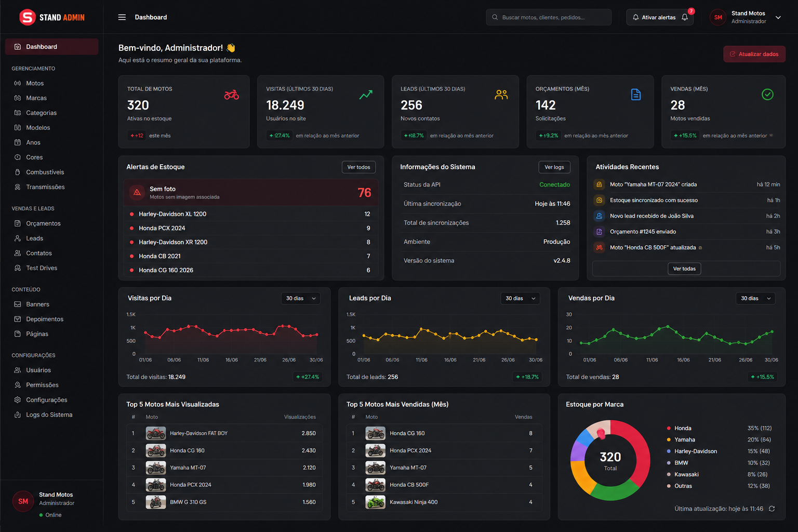798x532 pixels.
Task: Open the 30 dias dropdown for Visitas por Dia
Action: pos(301,298)
